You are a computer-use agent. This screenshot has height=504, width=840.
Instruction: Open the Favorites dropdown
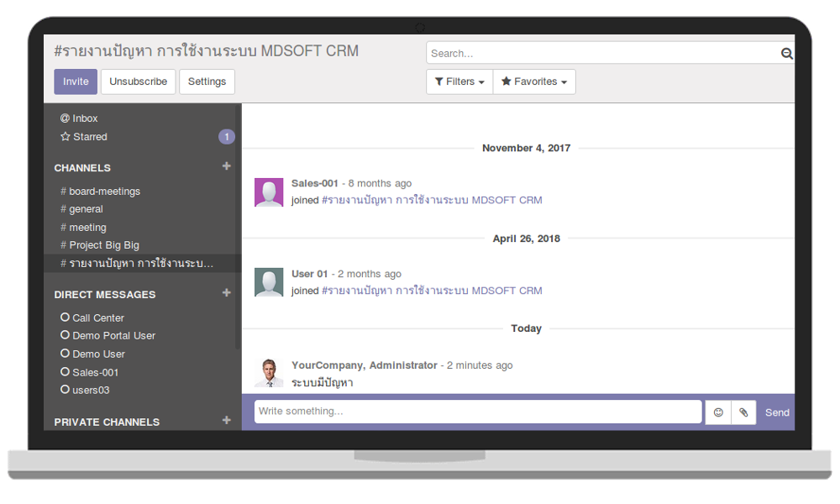click(x=534, y=81)
